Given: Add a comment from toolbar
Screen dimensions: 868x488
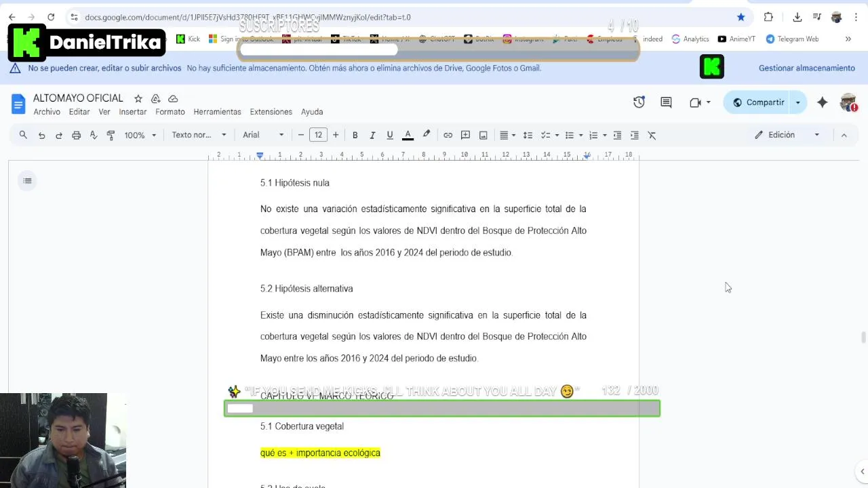Looking at the screenshot, I should click(465, 135).
